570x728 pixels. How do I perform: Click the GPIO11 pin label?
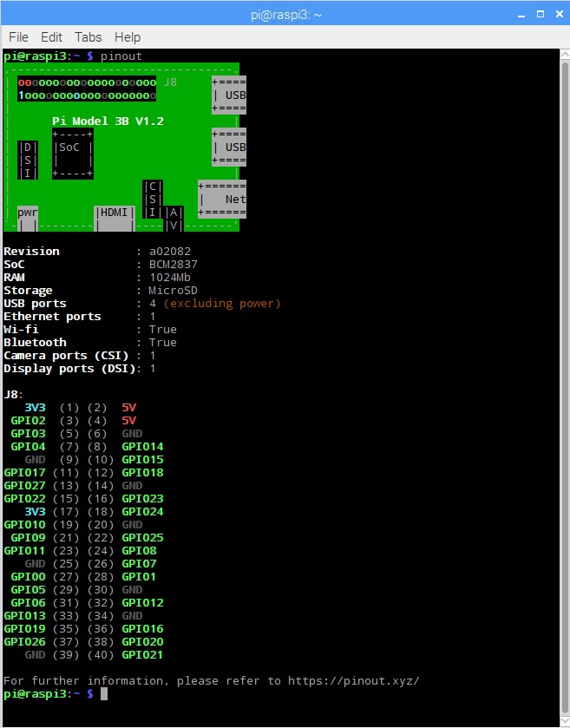[24, 551]
